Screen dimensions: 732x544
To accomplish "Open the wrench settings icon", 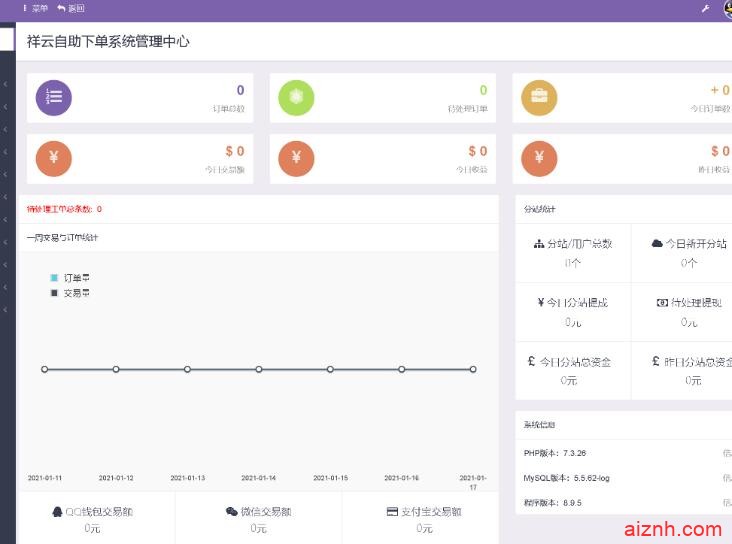I will (705, 8).
